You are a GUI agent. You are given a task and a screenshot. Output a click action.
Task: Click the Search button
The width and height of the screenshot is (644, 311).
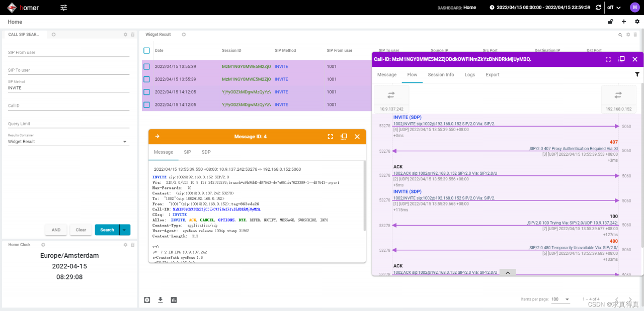[x=107, y=230]
